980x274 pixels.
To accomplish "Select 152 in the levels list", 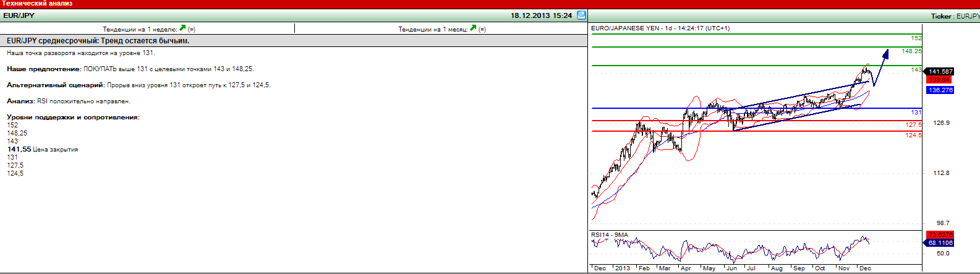I will coord(12,126).
